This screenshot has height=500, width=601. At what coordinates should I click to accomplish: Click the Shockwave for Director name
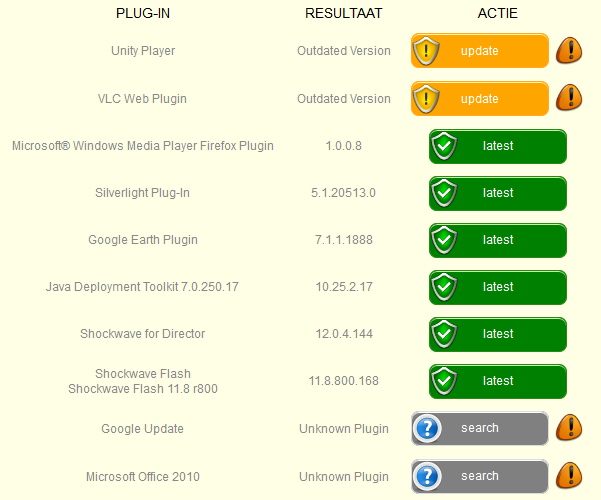(x=143, y=334)
